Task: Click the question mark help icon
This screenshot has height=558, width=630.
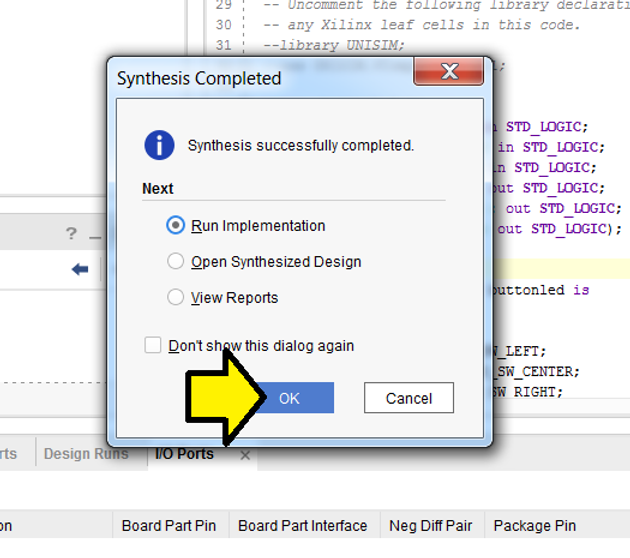Action: click(x=71, y=234)
